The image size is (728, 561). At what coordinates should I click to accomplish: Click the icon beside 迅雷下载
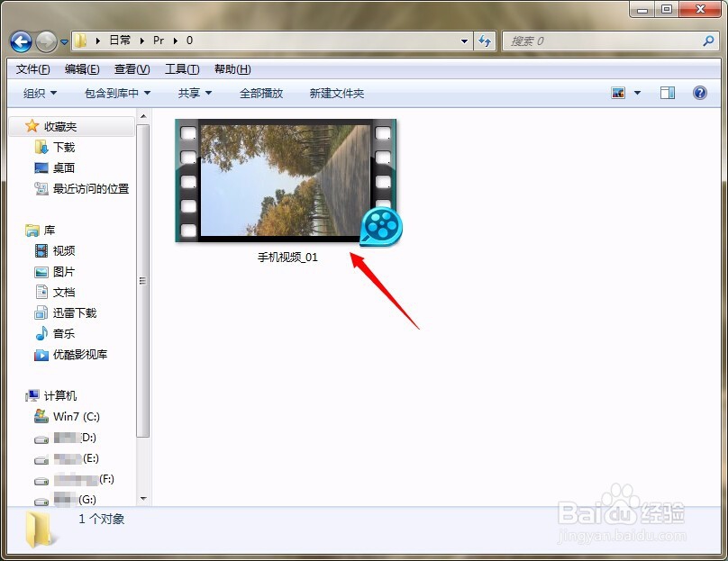pos(41,312)
